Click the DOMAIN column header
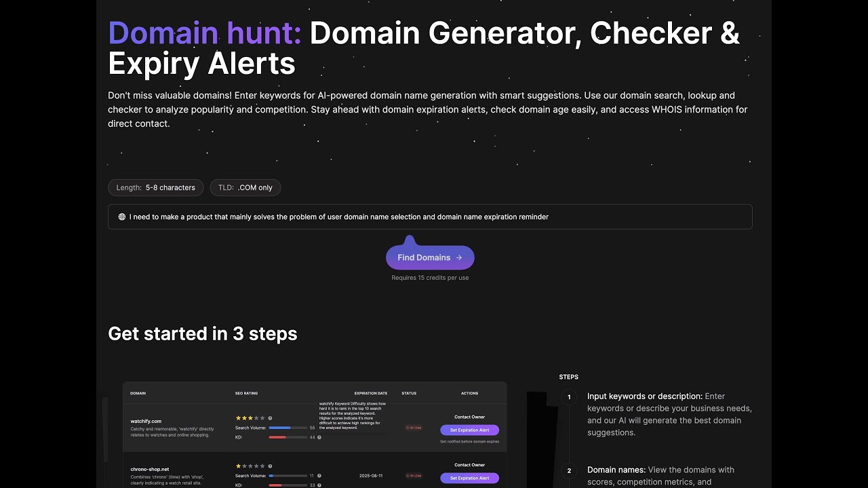Viewport: 868px width, 488px height. coord(138,393)
